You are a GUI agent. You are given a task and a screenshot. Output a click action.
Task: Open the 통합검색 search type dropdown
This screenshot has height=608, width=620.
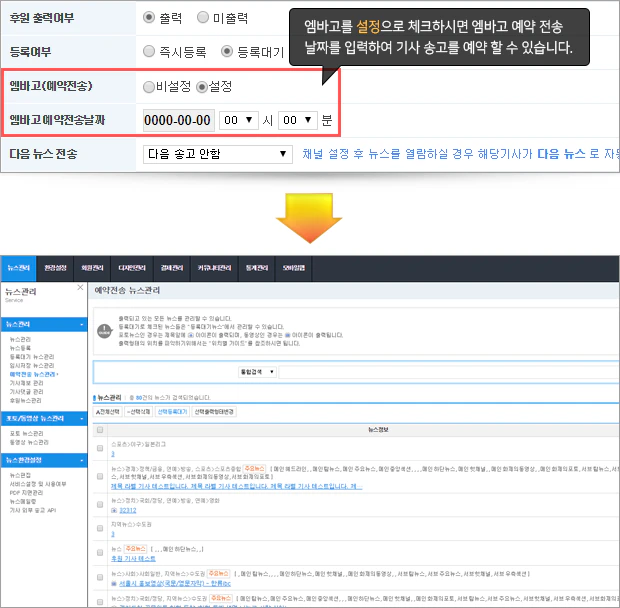[257, 372]
